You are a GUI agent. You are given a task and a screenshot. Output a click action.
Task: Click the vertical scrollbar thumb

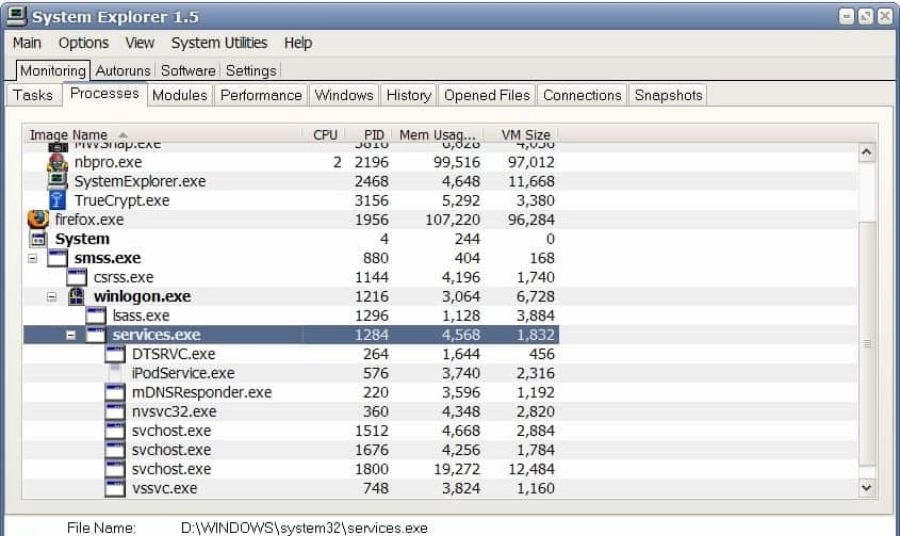pos(867,343)
